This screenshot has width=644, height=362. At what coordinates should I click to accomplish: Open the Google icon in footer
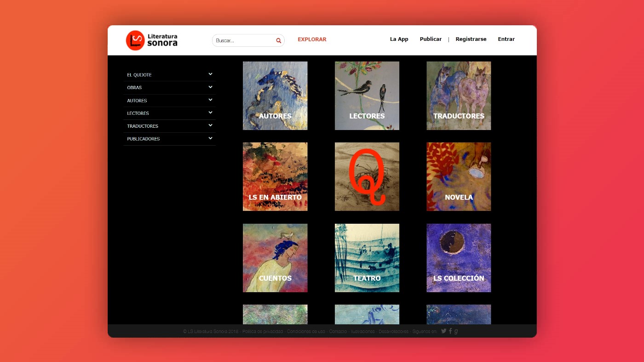tap(456, 331)
